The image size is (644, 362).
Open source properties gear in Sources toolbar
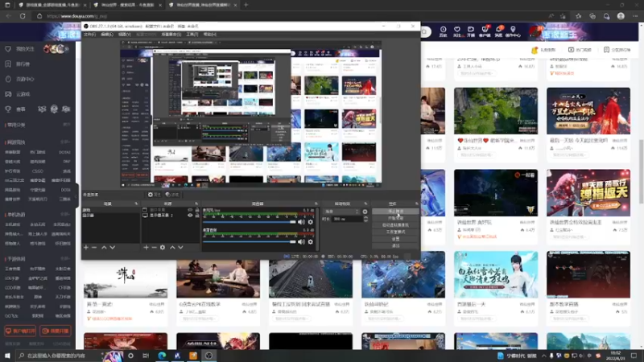(x=163, y=248)
